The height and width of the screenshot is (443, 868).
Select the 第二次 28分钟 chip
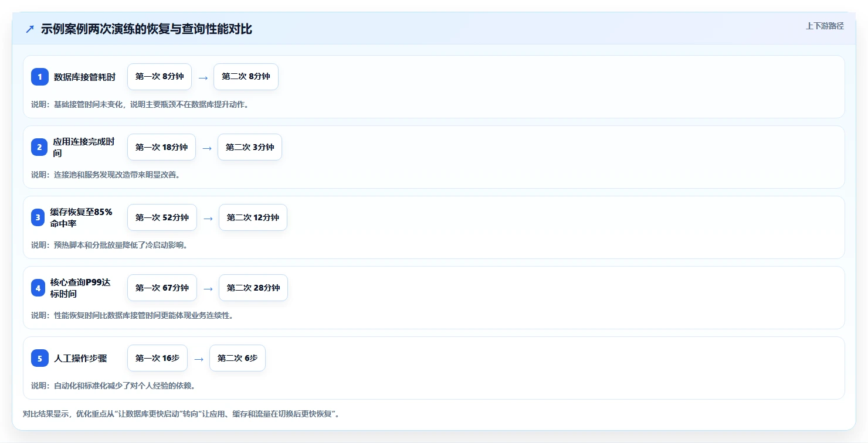pyautogui.click(x=253, y=288)
